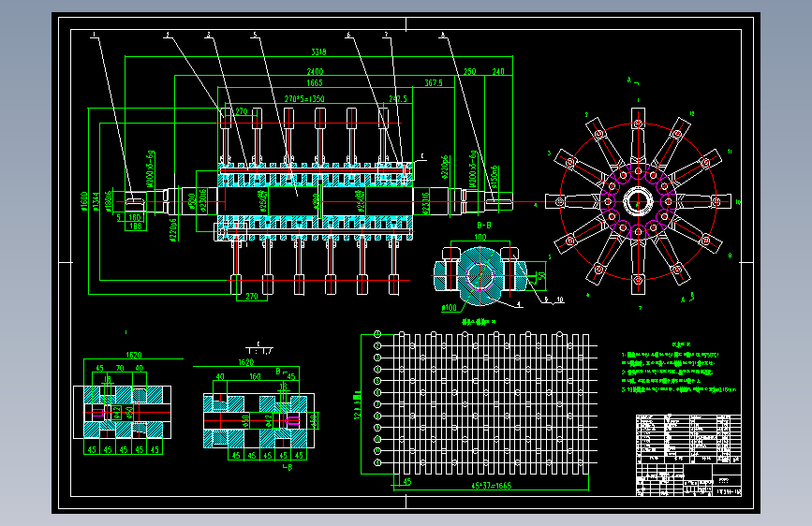
Task: Select the 1:1.7 scale label
Action: (x=258, y=352)
